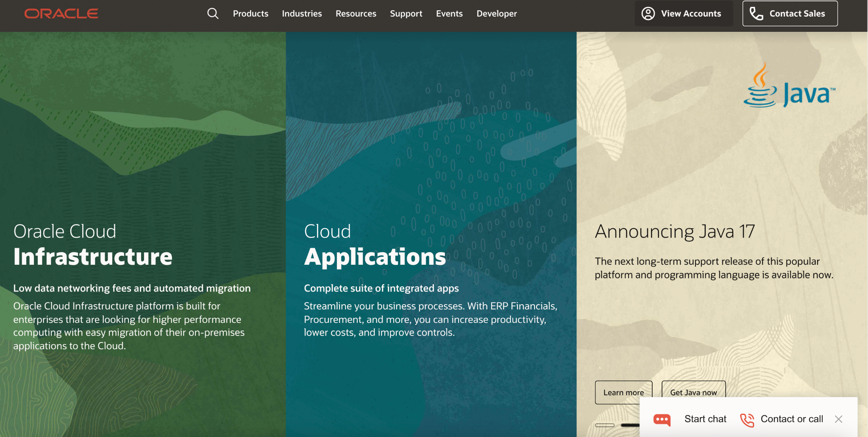This screenshot has width=868, height=437.
Task: Click 'Low data networking fees and automated migration'
Action: point(132,289)
